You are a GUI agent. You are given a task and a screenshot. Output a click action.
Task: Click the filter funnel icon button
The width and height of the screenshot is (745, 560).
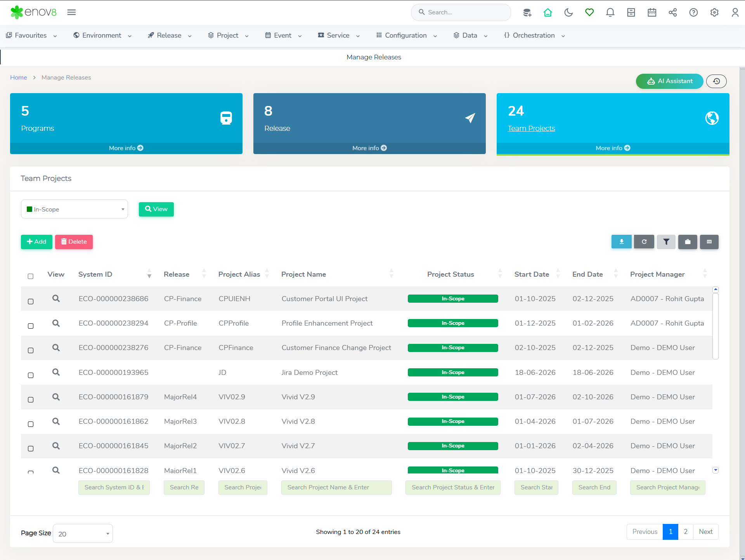pyautogui.click(x=666, y=242)
